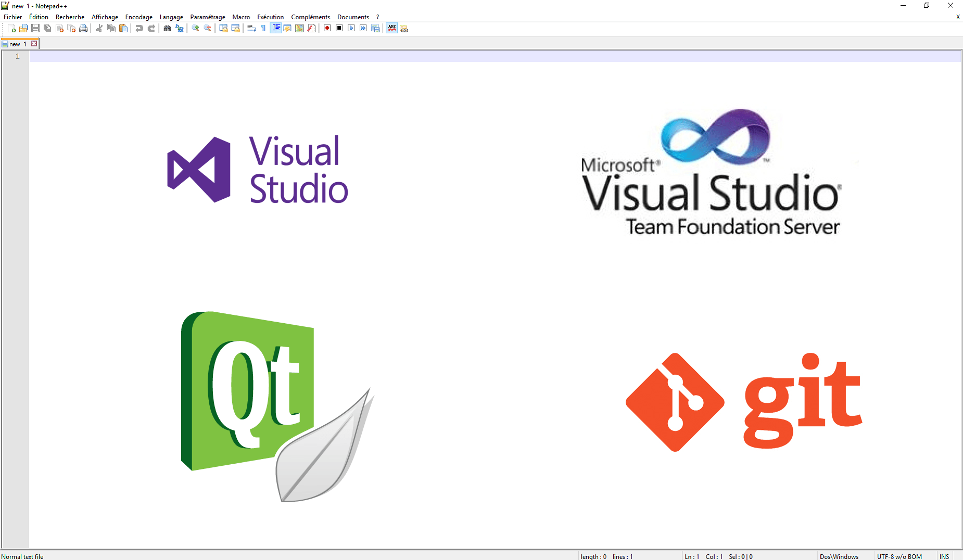The width and height of the screenshot is (963, 560).
Task: Open the Fichier menu
Action: (x=13, y=17)
